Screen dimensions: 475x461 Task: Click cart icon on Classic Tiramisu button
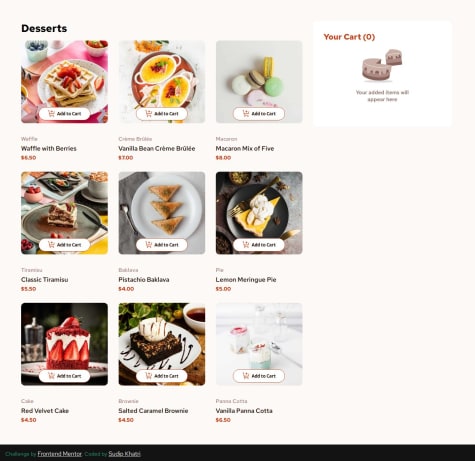pyautogui.click(x=51, y=245)
